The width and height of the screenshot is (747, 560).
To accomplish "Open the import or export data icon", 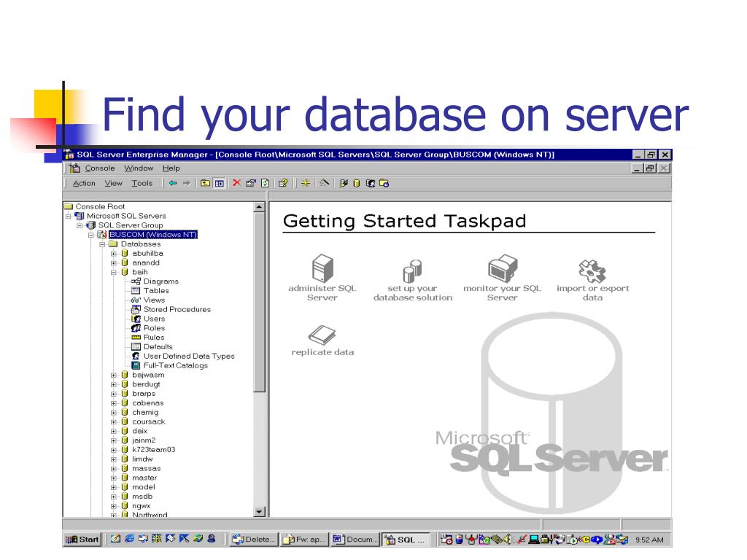I will pyautogui.click(x=592, y=271).
